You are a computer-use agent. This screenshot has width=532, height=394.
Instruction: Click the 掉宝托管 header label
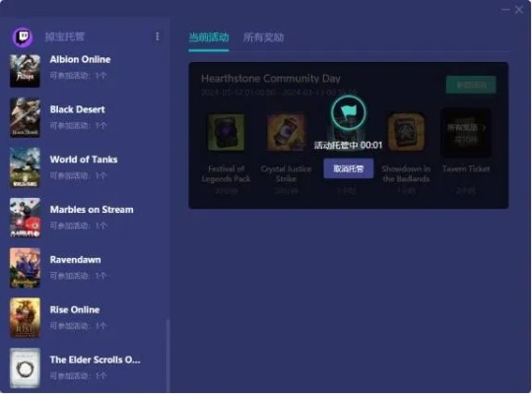coord(65,36)
